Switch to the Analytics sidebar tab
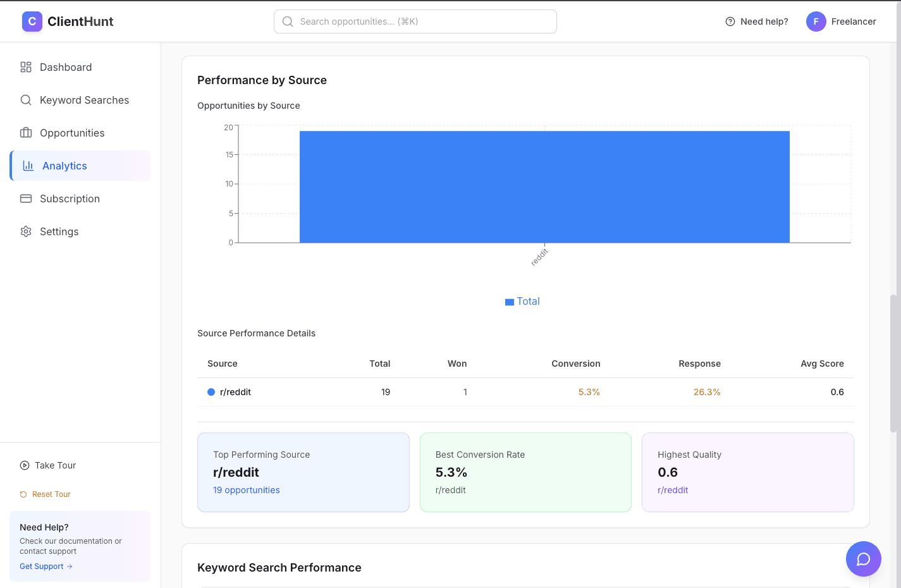The image size is (901, 588). (64, 166)
